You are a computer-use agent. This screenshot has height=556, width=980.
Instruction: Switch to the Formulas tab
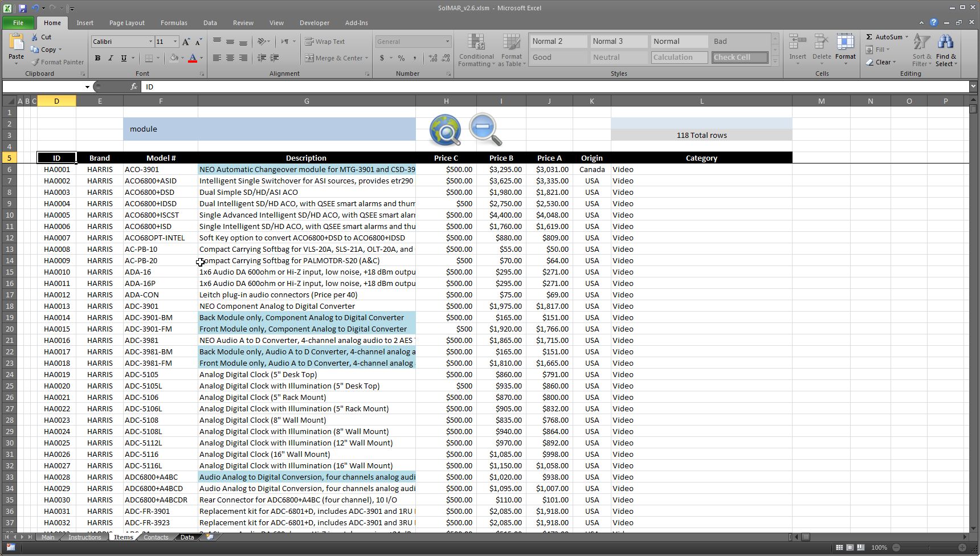pyautogui.click(x=174, y=23)
